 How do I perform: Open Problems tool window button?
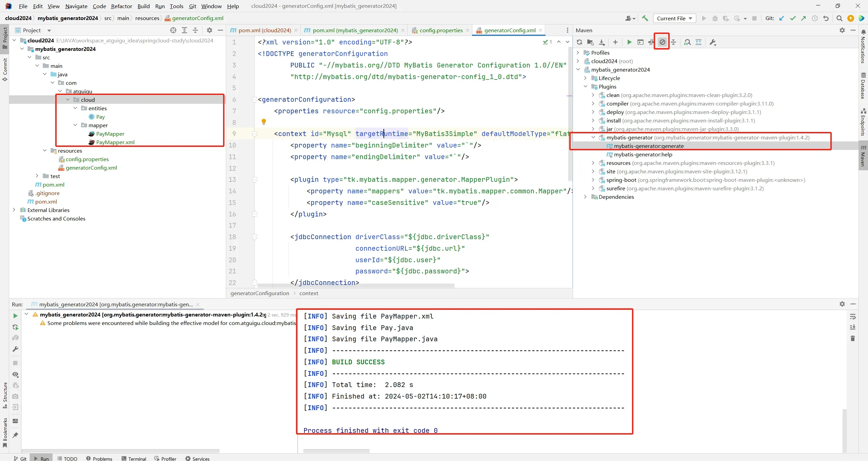coord(99,458)
